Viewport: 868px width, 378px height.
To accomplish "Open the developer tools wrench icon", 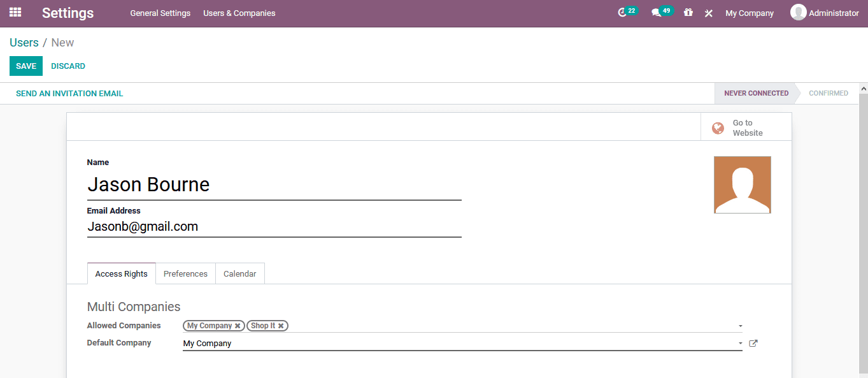I will click(x=708, y=13).
